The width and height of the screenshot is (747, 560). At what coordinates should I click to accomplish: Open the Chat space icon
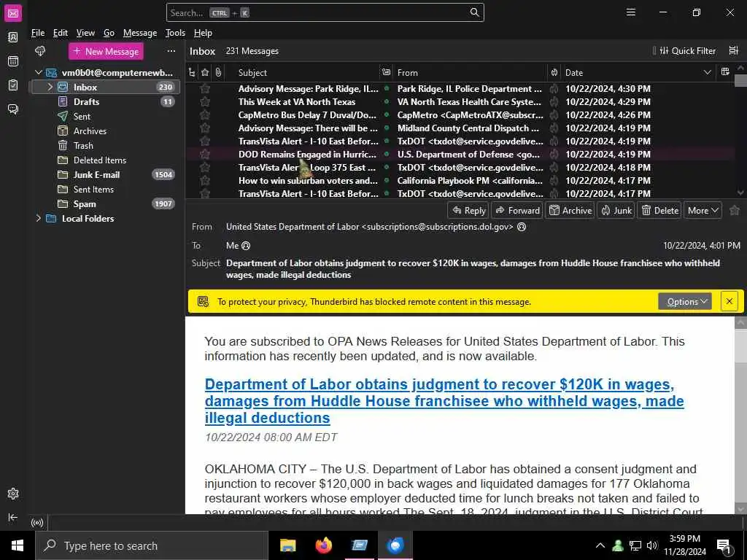click(x=13, y=109)
